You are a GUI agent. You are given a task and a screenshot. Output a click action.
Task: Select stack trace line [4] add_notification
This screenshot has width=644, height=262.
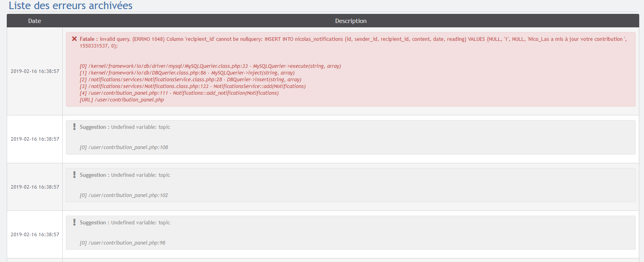(179, 93)
